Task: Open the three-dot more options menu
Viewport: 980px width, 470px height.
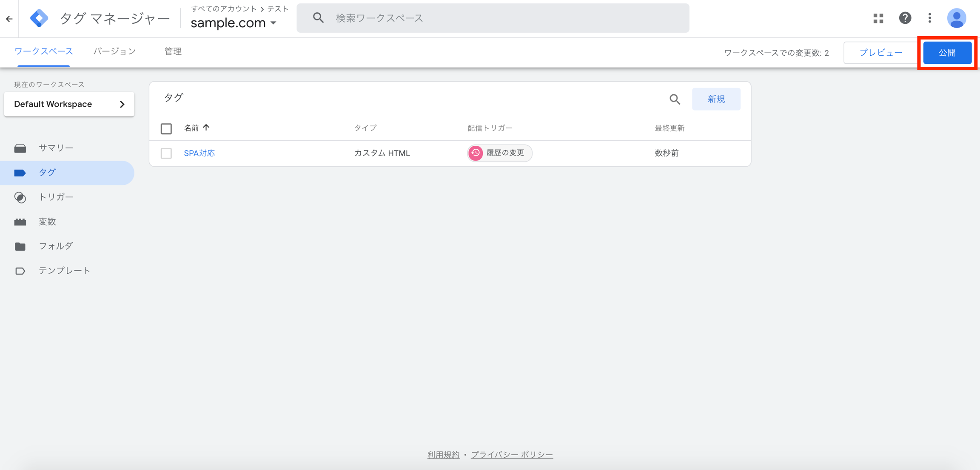Action: pyautogui.click(x=930, y=18)
